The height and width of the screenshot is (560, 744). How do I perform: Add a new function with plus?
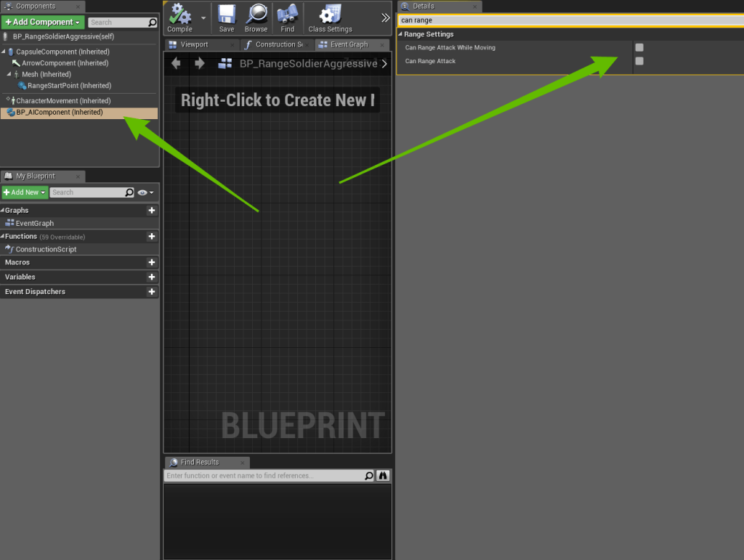pos(152,236)
